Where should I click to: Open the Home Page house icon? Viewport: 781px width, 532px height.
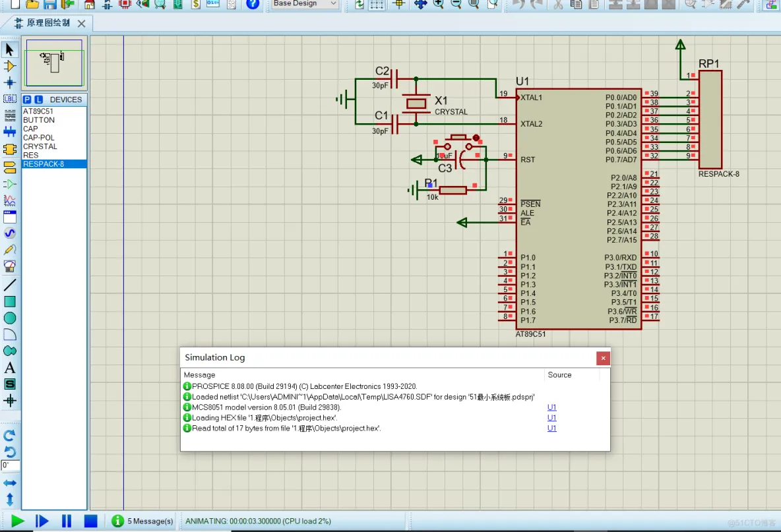click(x=89, y=4)
